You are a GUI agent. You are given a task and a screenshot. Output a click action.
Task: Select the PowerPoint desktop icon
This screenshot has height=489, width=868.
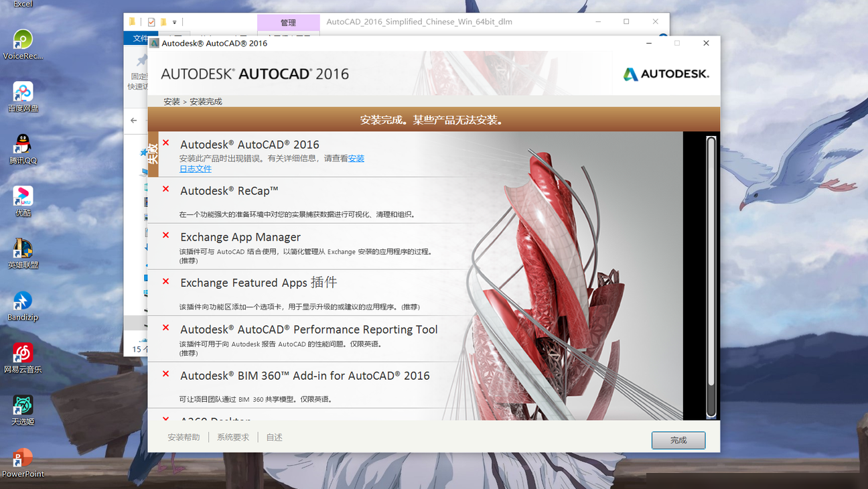(23, 462)
